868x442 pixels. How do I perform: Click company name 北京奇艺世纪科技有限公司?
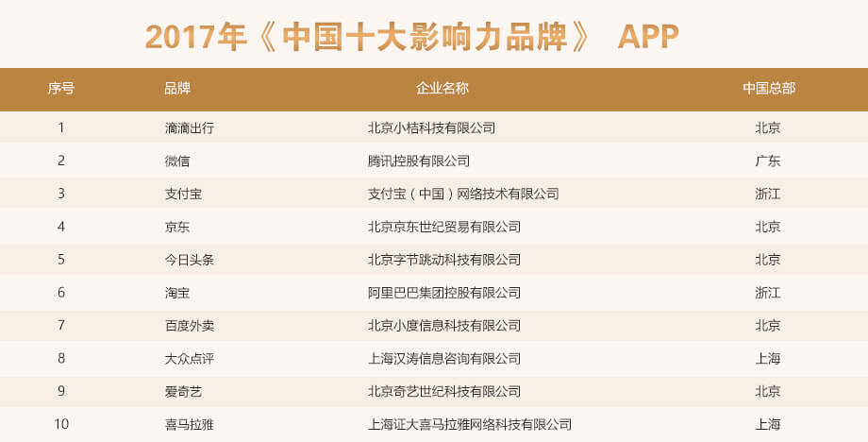coord(444,392)
